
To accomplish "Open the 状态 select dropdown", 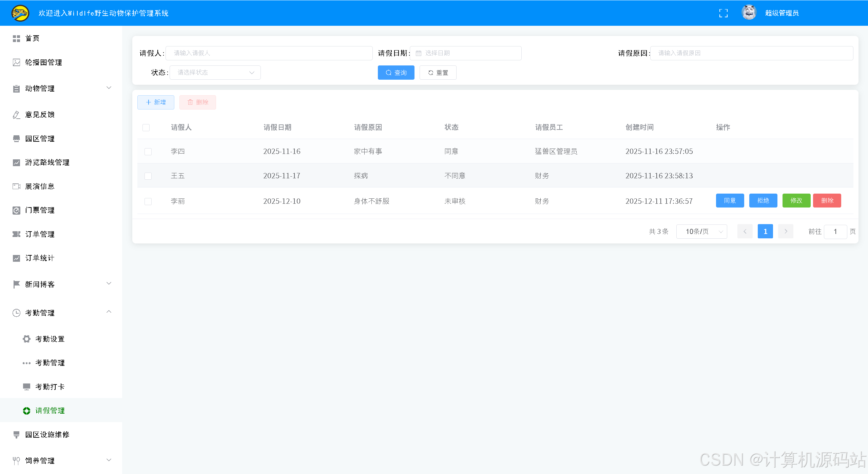I will 215,73.
